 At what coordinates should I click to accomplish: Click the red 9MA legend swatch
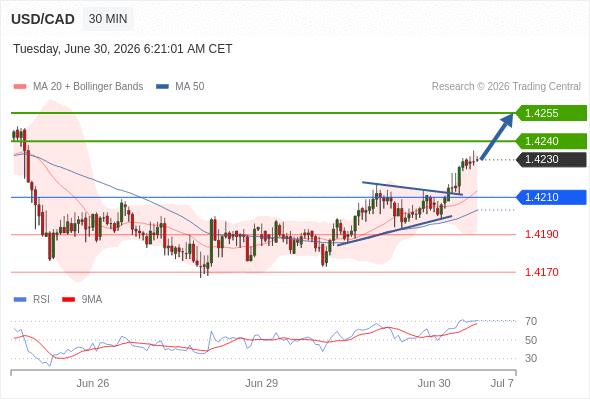coord(68,300)
